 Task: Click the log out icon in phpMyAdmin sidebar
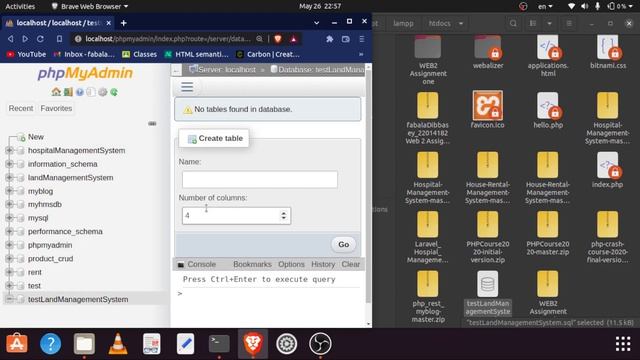click(68, 92)
